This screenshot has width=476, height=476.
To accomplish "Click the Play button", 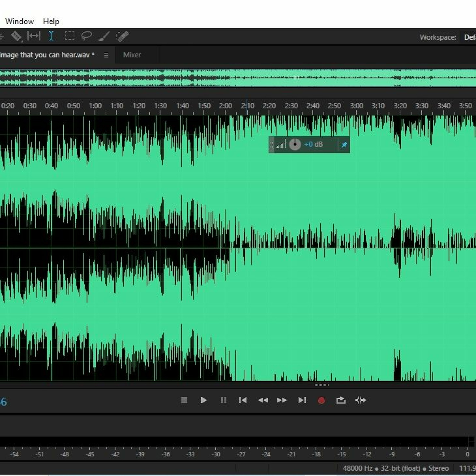I will tap(204, 400).
